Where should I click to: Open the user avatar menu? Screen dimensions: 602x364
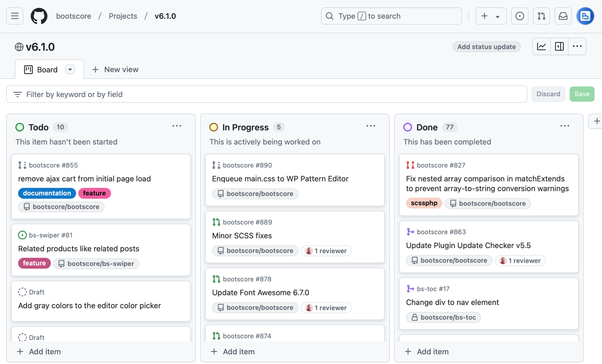point(585,16)
